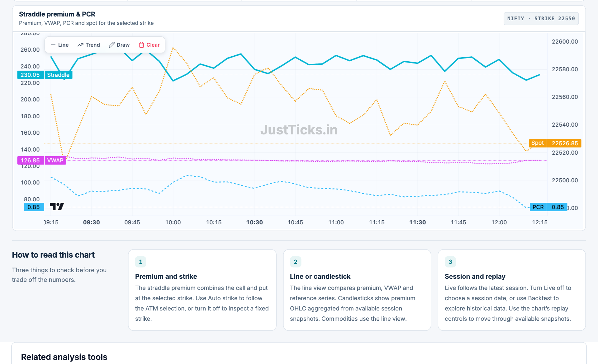Click step number 3 badge
This screenshot has width=598, height=364.
[x=450, y=262]
